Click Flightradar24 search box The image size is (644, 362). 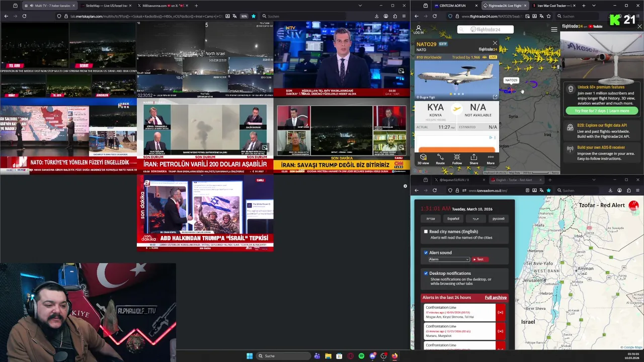tap(485, 29)
